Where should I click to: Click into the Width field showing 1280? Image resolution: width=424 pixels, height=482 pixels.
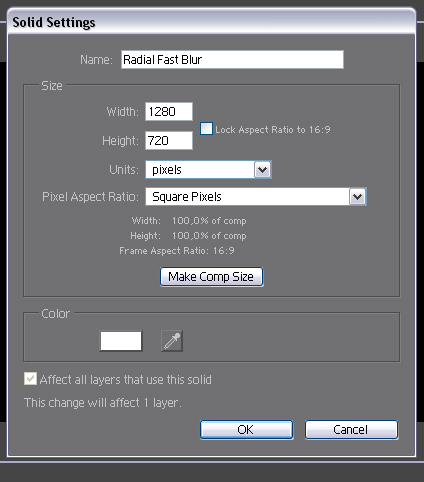pyautogui.click(x=169, y=111)
